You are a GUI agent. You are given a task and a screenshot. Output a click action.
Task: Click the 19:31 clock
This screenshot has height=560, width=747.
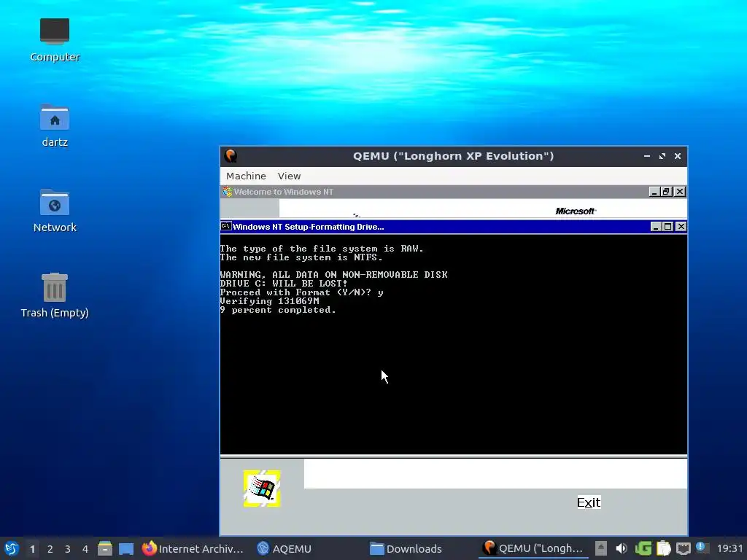pos(729,548)
